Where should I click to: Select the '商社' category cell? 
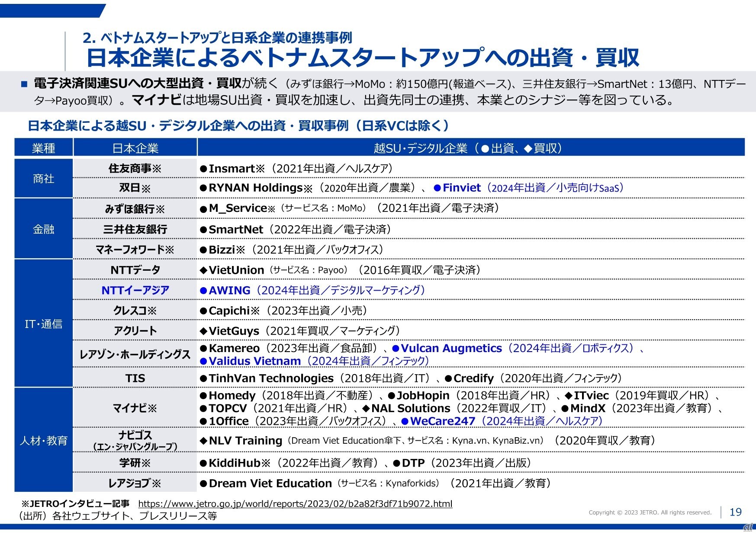(x=44, y=179)
